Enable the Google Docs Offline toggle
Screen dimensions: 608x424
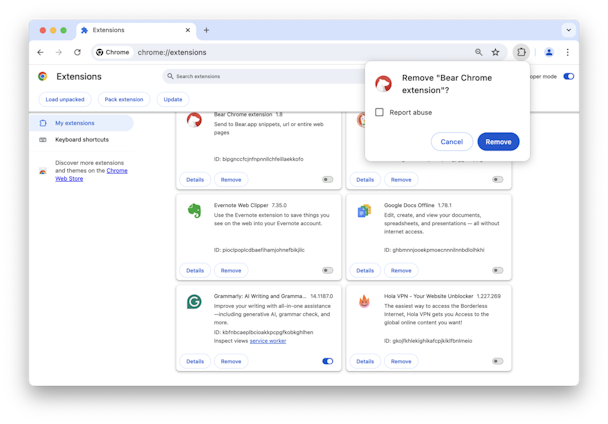tap(497, 270)
